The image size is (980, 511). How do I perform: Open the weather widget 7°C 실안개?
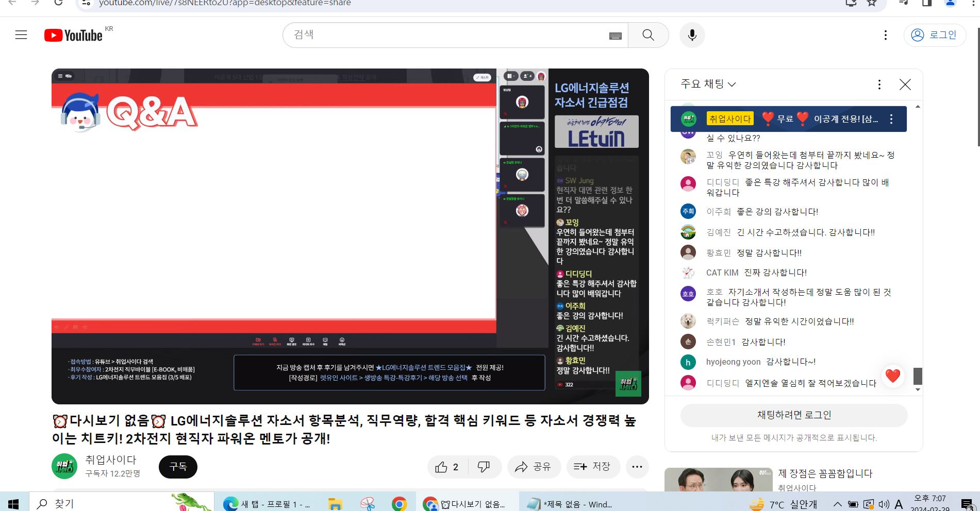(x=783, y=504)
